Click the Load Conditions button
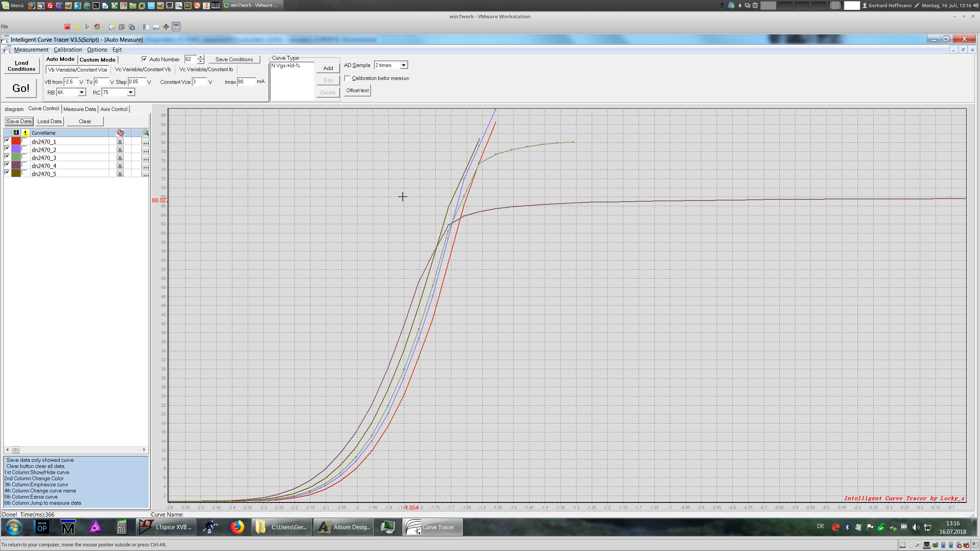This screenshot has height=551, width=980. tap(21, 66)
